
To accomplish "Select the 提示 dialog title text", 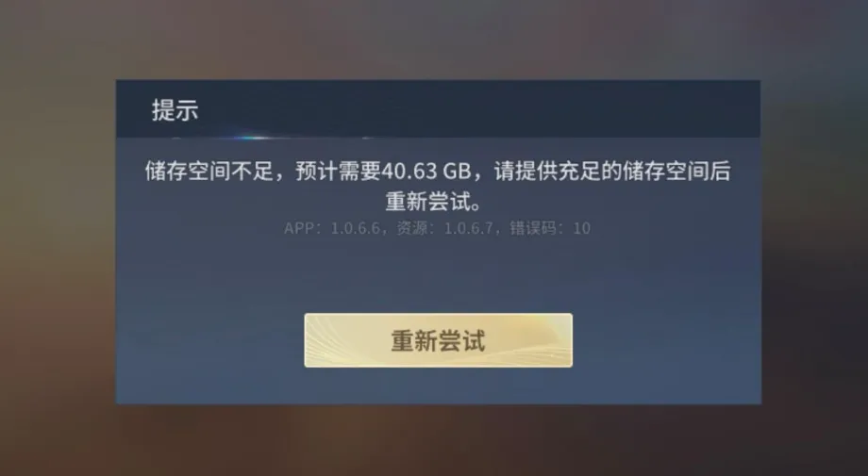I will click(x=175, y=110).
